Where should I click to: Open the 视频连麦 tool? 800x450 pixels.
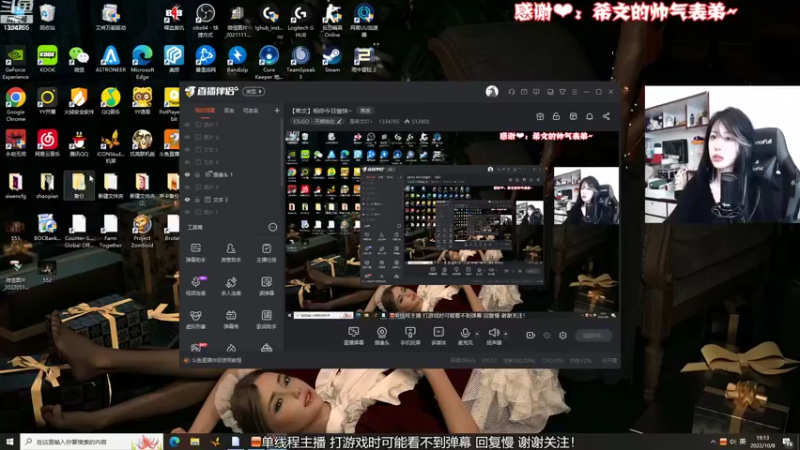[x=195, y=286]
